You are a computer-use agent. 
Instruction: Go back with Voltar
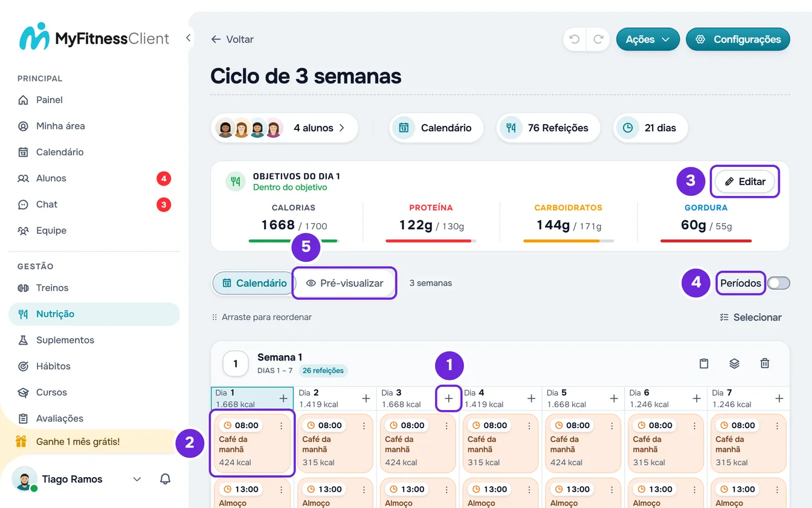[232, 39]
